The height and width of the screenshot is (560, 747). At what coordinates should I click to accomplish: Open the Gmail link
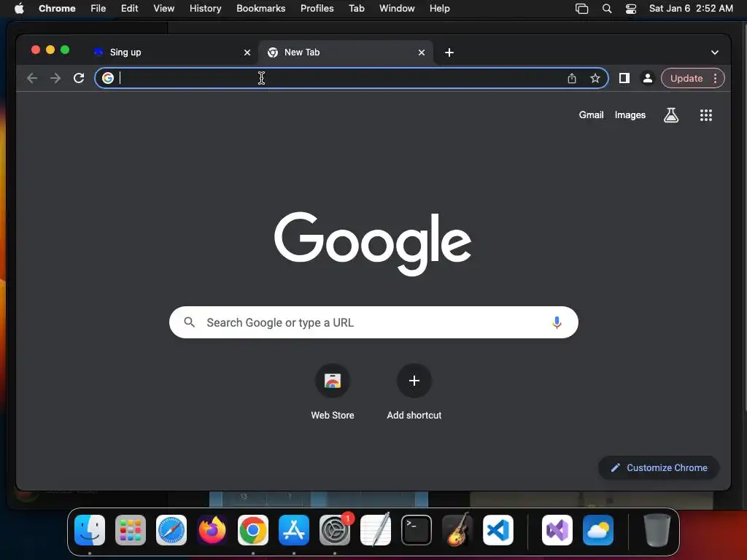click(591, 114)
